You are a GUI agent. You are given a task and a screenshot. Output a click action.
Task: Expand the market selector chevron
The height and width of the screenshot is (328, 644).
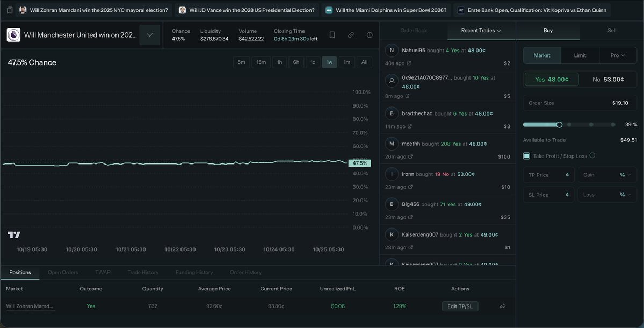coord(149,35)
